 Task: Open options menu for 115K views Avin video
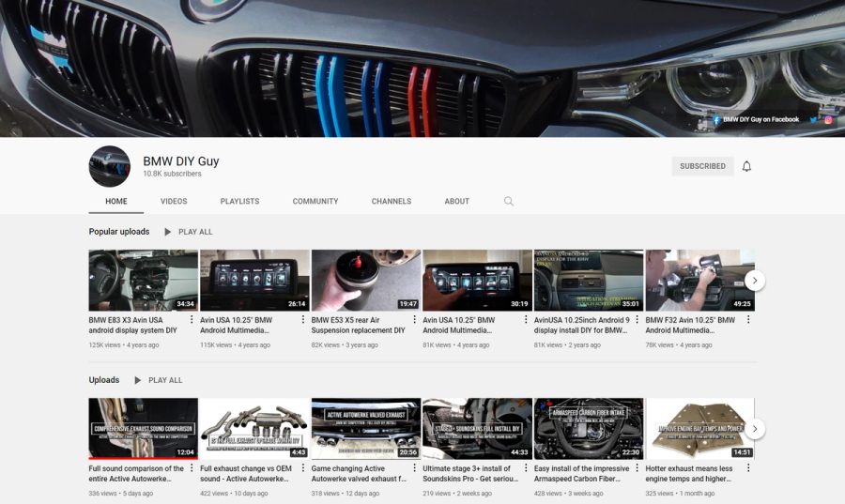click(303, 320)
